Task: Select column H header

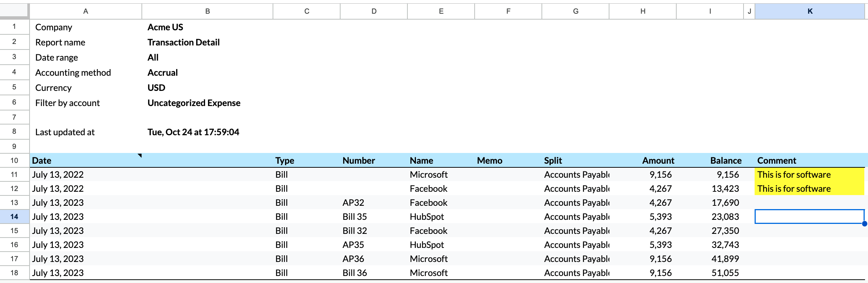Action: coord(643,11)
